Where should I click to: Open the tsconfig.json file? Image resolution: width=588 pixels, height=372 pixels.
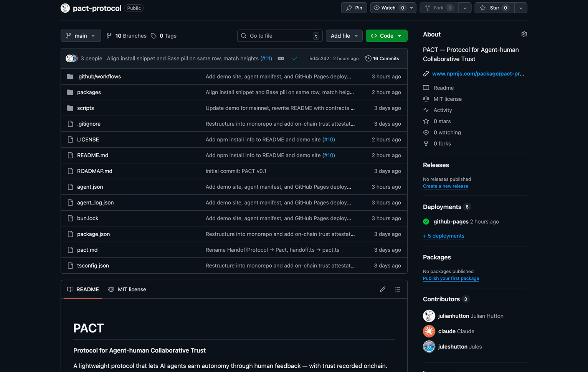click(93, 266)
